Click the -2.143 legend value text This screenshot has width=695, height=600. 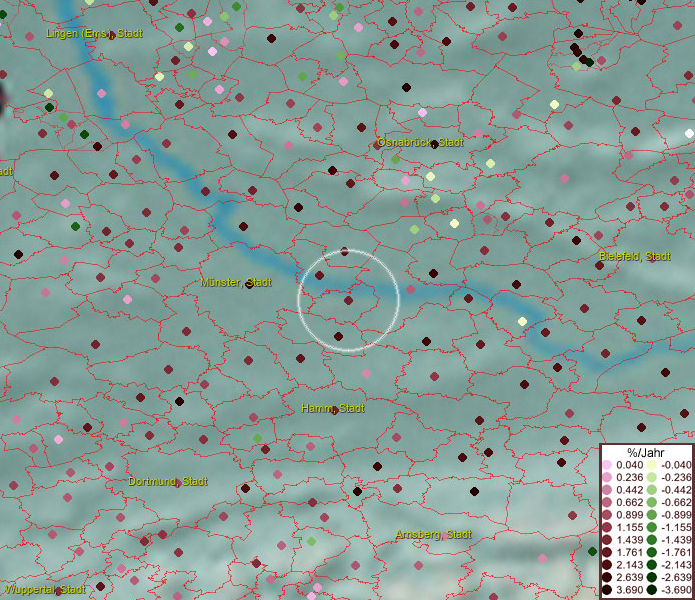(676, 565)
